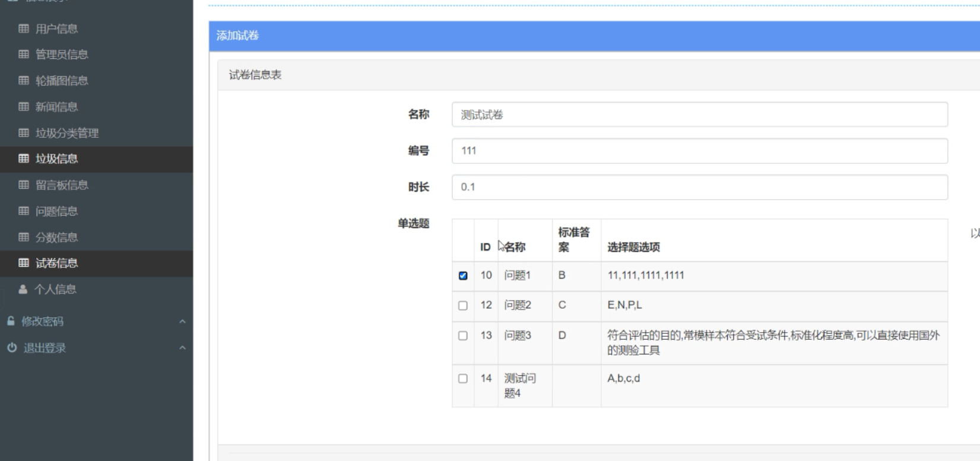Click the table icon beside 留言板信息
The height and width of the screenshot is (461, 980).
coord(24,185)
